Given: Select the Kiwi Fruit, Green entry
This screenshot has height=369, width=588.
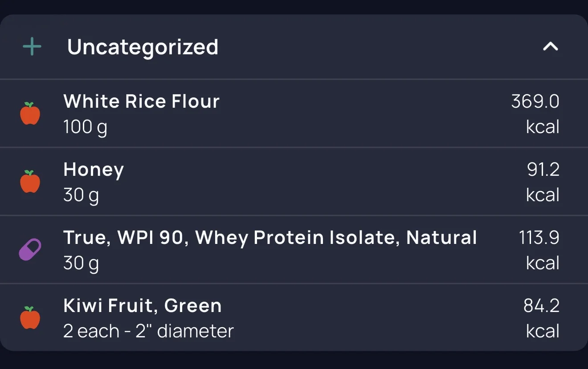Looking at the screenshot, I should coord(294,318).
